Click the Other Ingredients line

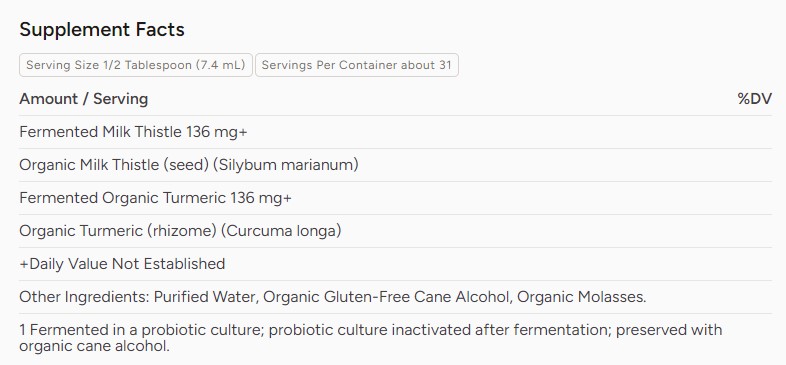tap(333, 297)
